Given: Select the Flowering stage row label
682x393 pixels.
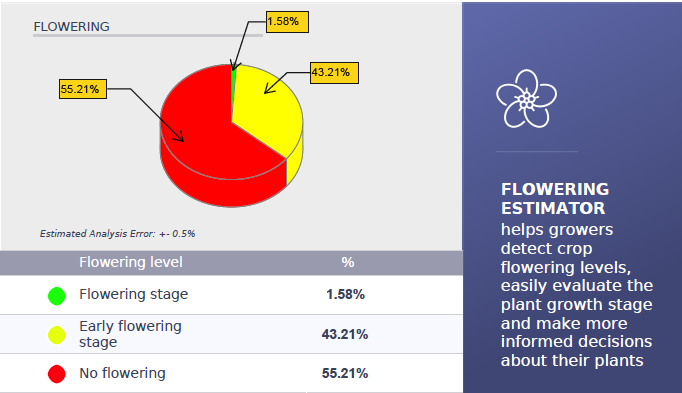Looking at the screenshot, I should 134,294.
